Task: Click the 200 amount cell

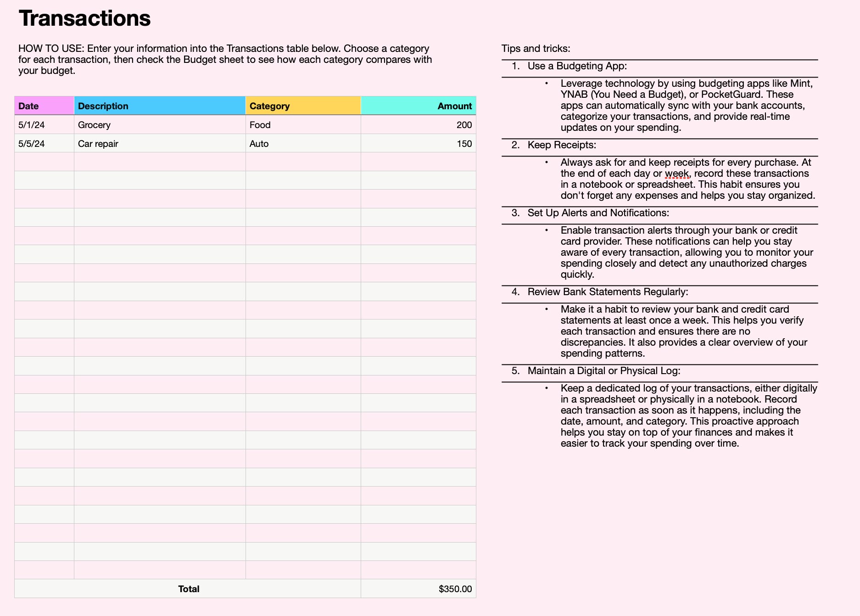Action: [x=465, y=124]
